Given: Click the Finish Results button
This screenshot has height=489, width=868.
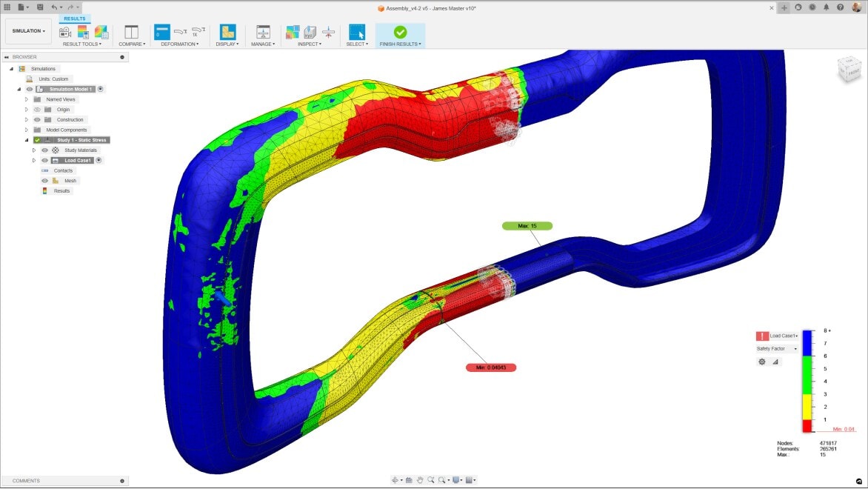Looking at the screenshot, I should 400,33.
